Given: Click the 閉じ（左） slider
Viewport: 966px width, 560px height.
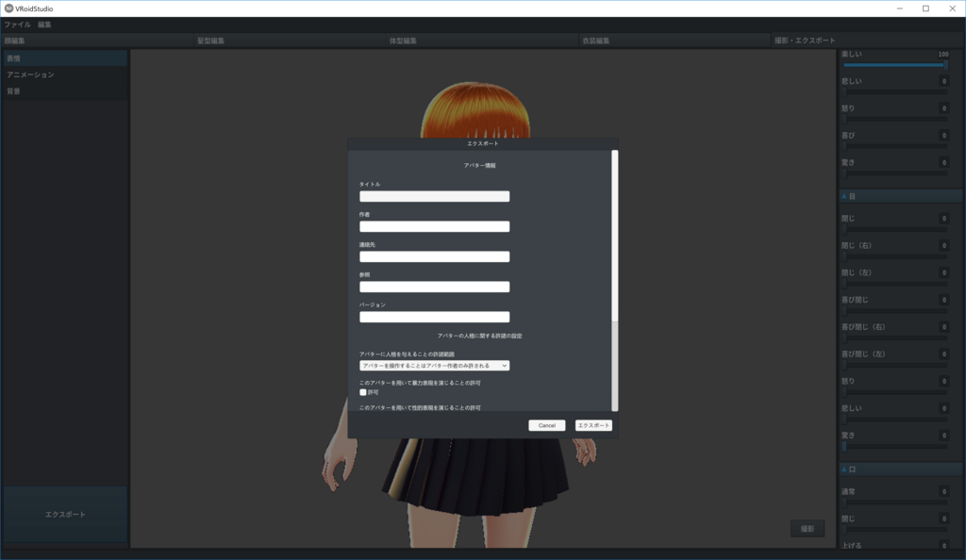Looking at the screenshot, I should point(895,284).
